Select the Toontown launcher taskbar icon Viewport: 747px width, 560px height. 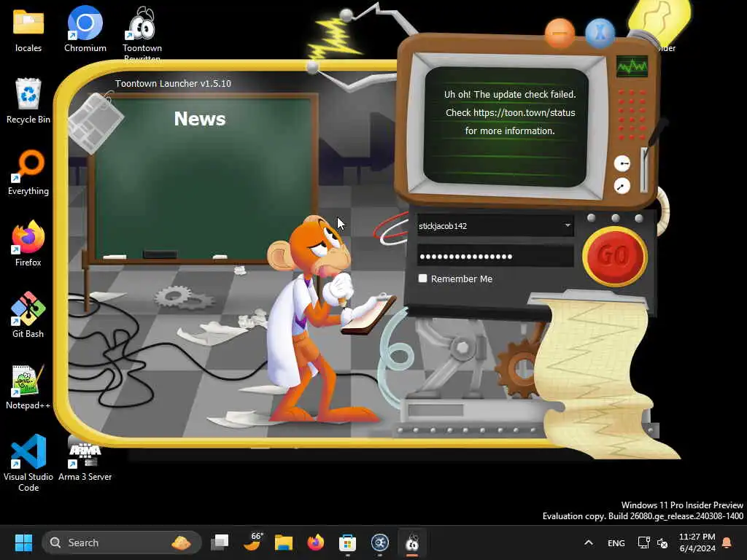[x=411, y=542]
